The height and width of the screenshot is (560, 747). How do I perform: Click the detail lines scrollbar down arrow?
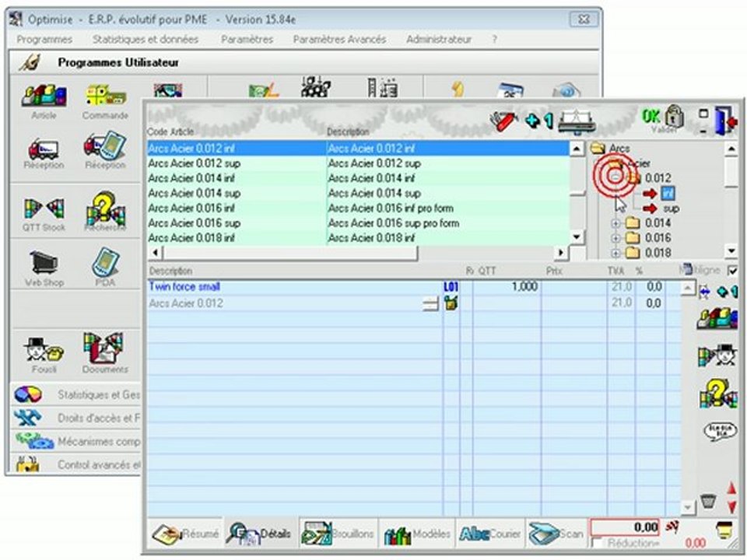coord(687,508)
